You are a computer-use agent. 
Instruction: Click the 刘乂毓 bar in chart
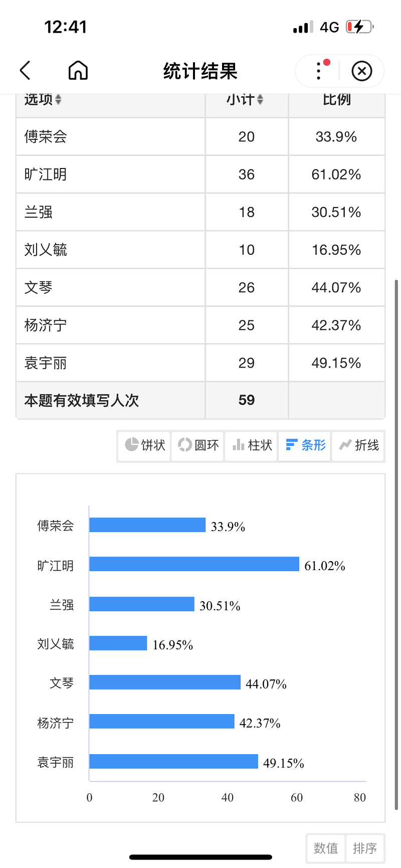118,643
